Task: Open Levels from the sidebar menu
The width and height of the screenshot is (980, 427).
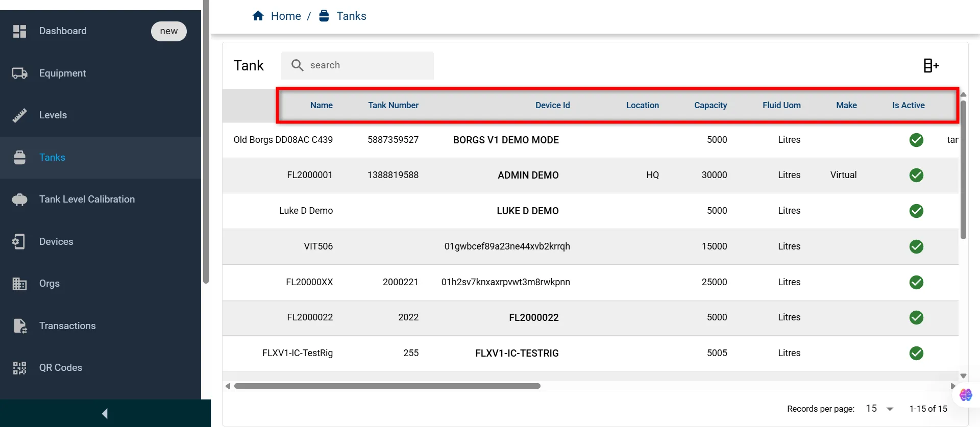Action: tap(53, 115)
